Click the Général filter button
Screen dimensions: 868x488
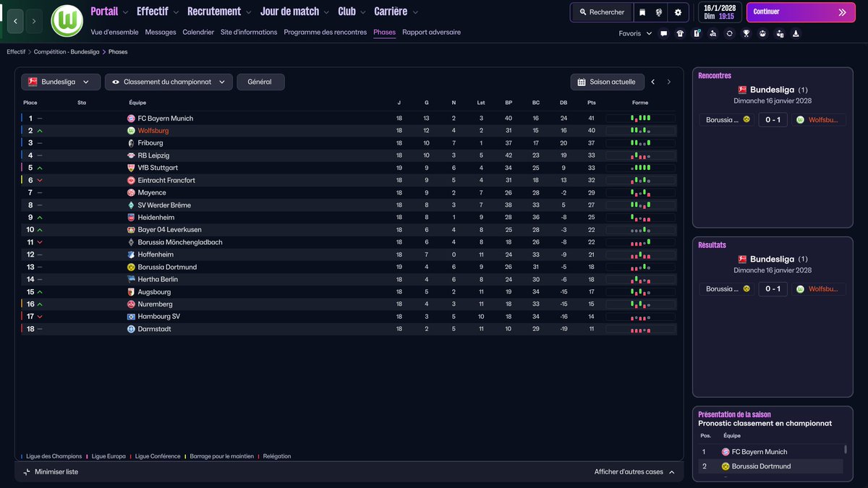click(x=260, y=82)
